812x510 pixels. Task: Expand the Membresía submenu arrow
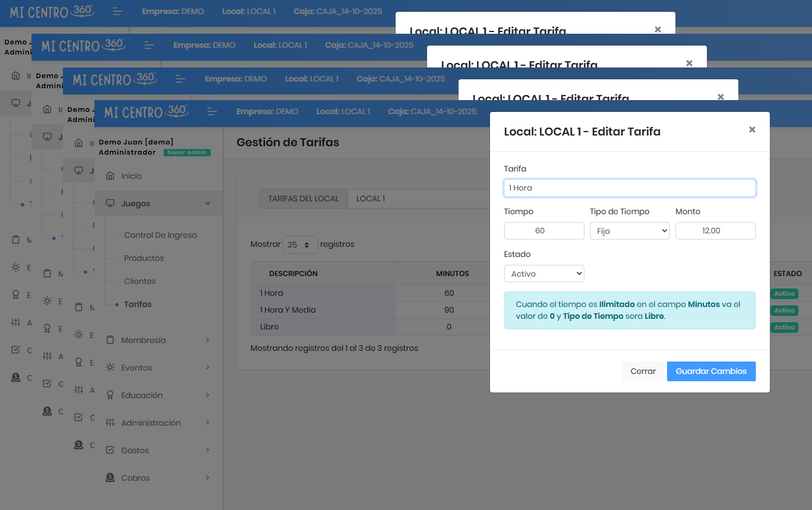(207, 340)
